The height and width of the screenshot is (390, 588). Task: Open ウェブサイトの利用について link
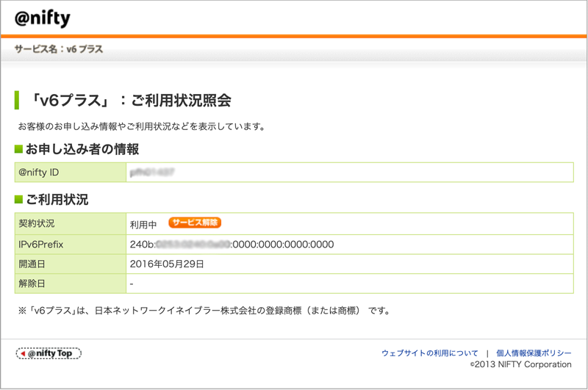pyautogui.click(x=430, y=353)
